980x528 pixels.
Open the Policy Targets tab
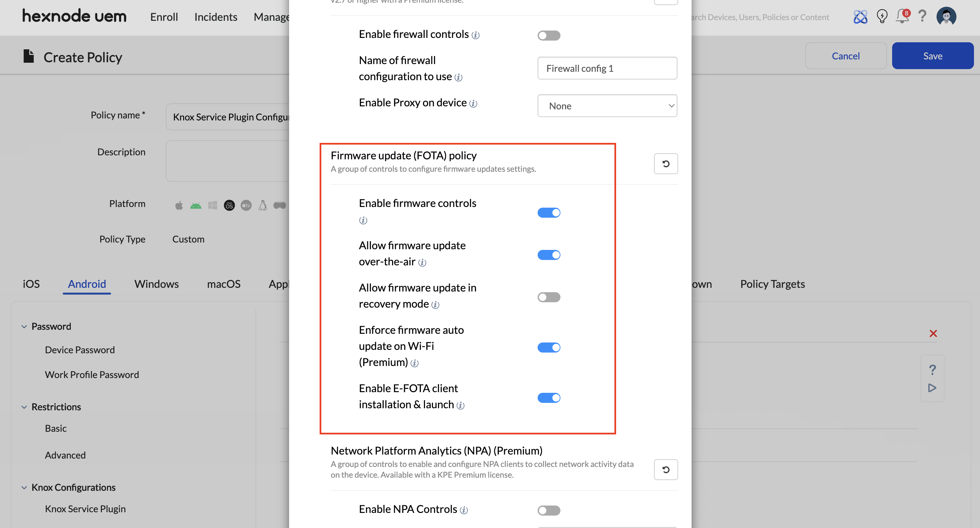coord(772,284)
